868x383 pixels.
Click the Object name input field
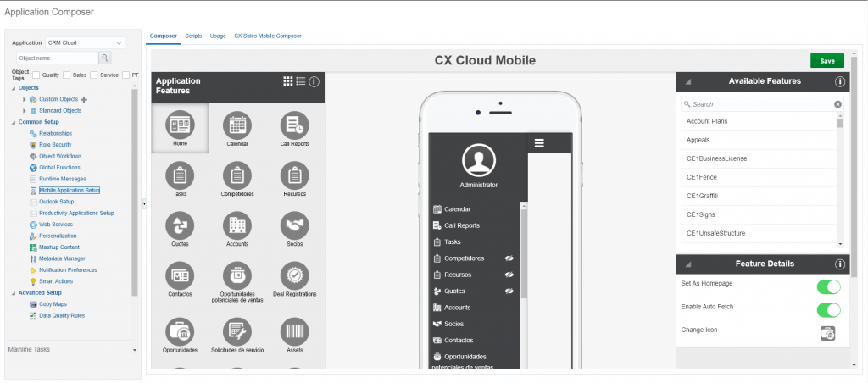pyautogui.click(x=58, y=58)
